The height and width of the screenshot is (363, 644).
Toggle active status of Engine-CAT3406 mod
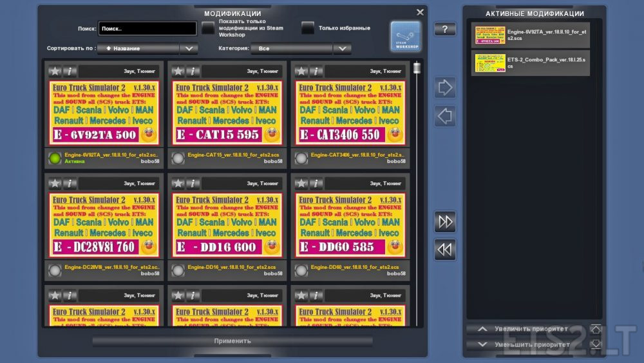[301, 158]
